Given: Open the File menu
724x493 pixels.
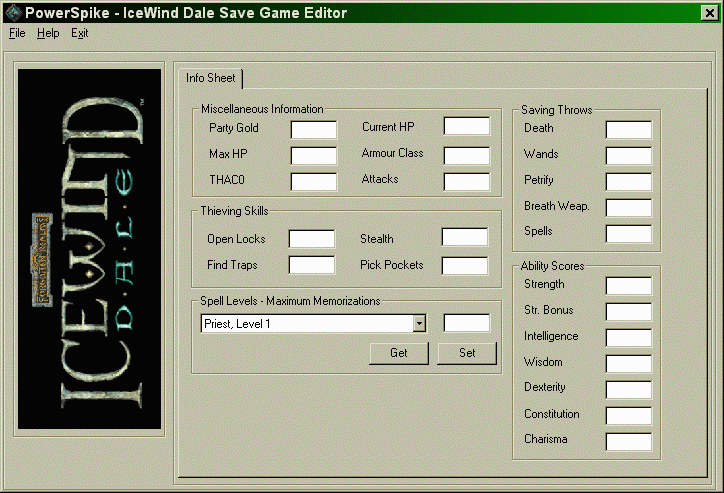Looking at the screenshot, I should [x=17, y=33].
